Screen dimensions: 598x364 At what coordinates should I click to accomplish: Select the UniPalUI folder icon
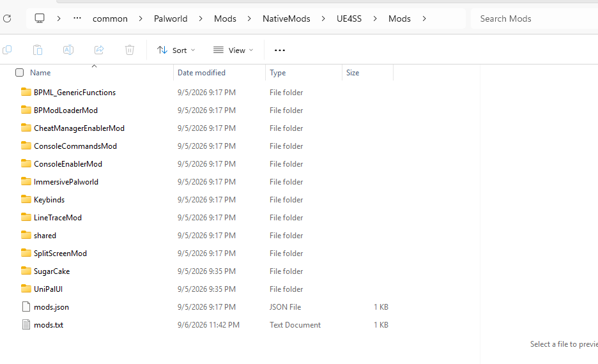point(26,289)
